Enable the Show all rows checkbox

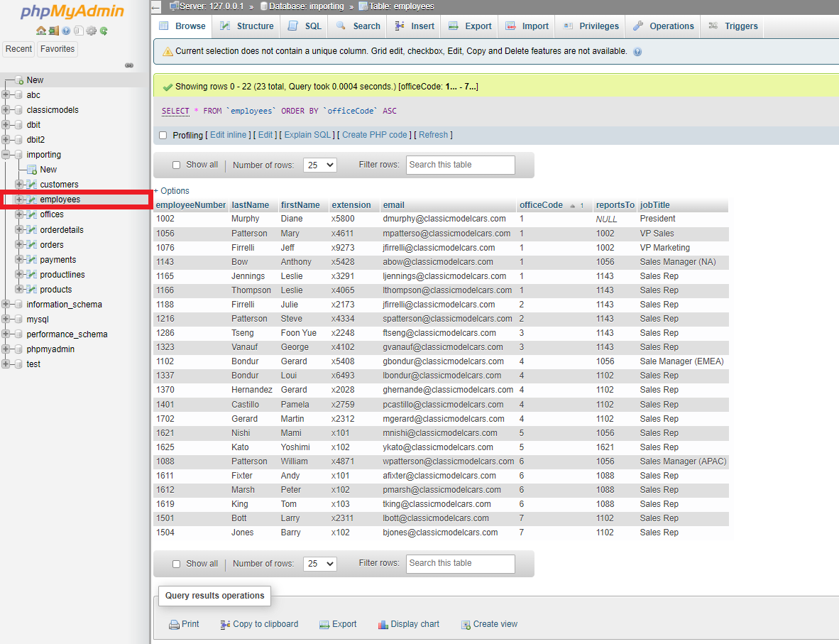pyautogui.click(x=176, y=164)
